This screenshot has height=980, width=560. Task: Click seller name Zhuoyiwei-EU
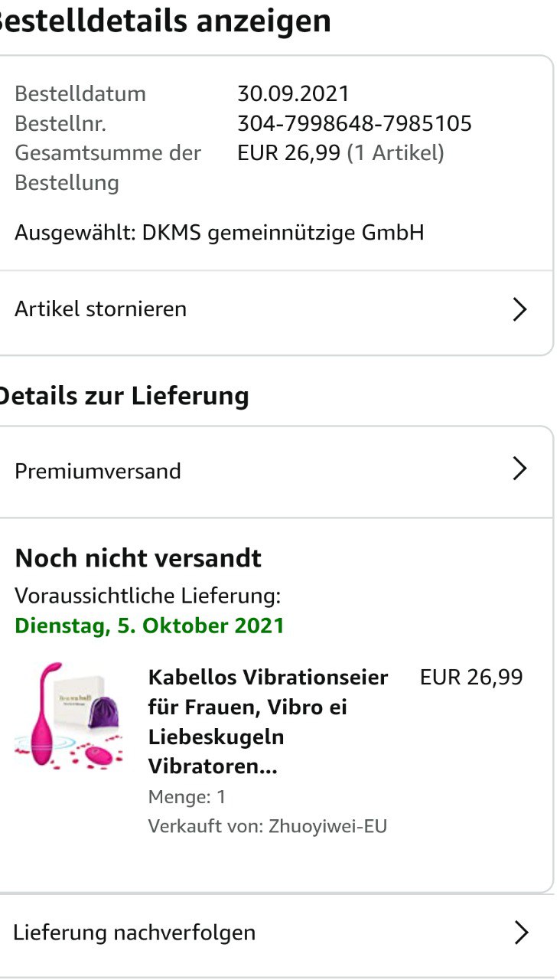click(x=327, y=827)
